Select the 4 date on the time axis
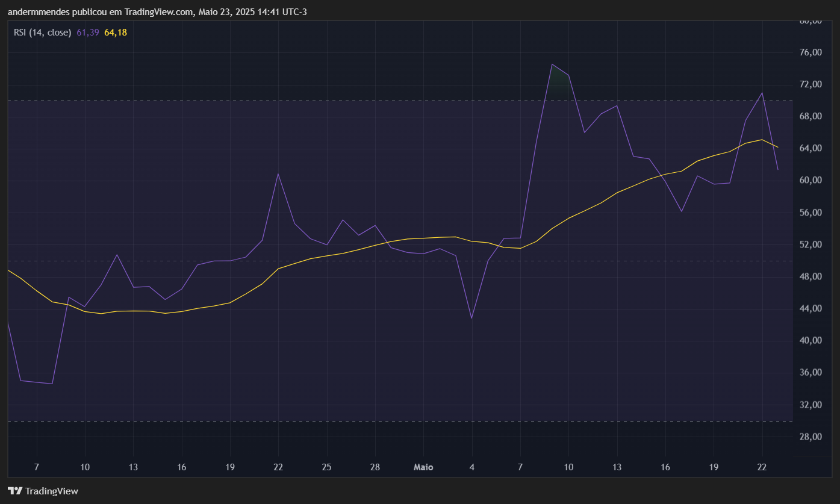Viewport: 840px width, 504px height. [472, 467]
